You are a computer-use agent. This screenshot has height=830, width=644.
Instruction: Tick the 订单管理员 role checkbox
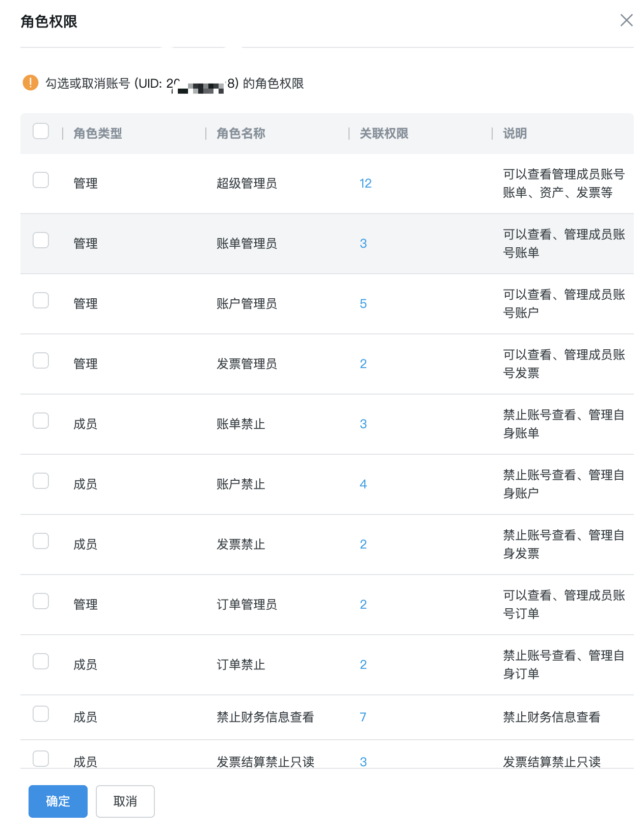(41, 601)
